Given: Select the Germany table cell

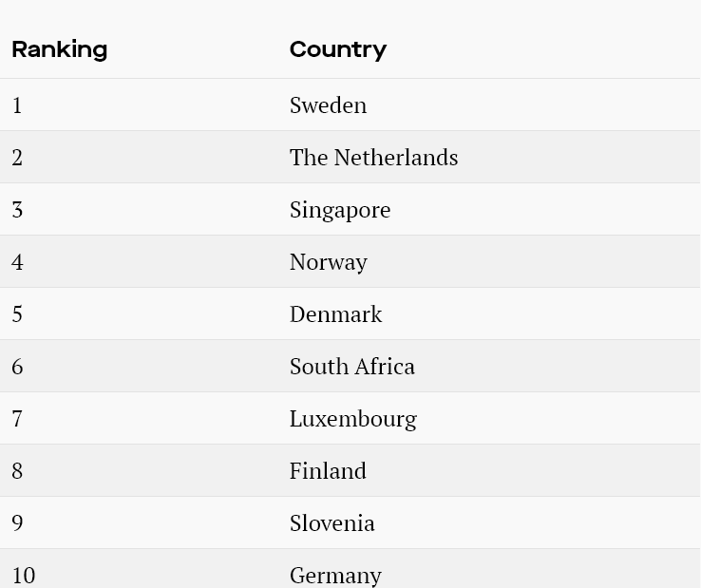Looking at the screenshot, I should (x=335, y=575).
